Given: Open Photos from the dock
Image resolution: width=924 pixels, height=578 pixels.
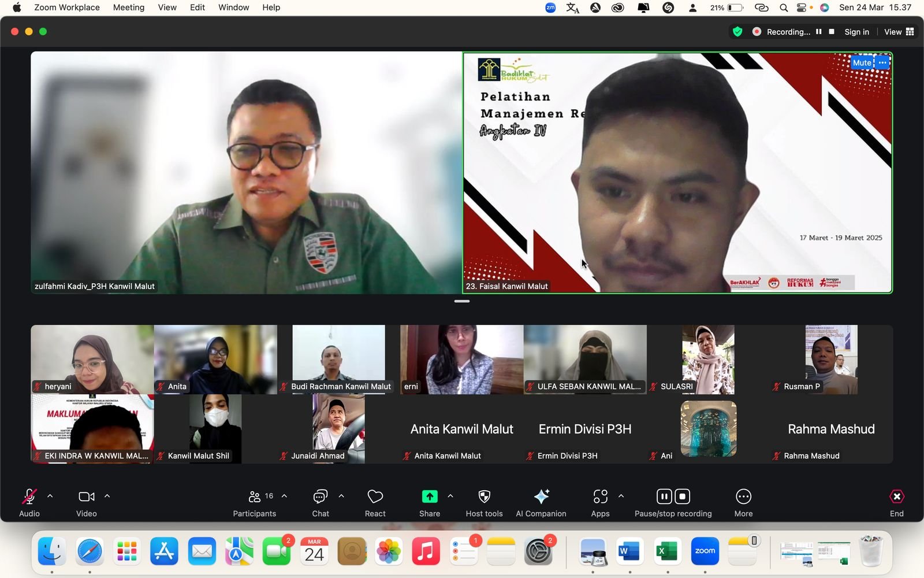Looking at the screenshot, I should pyautogui.click(x=389, y=551).
